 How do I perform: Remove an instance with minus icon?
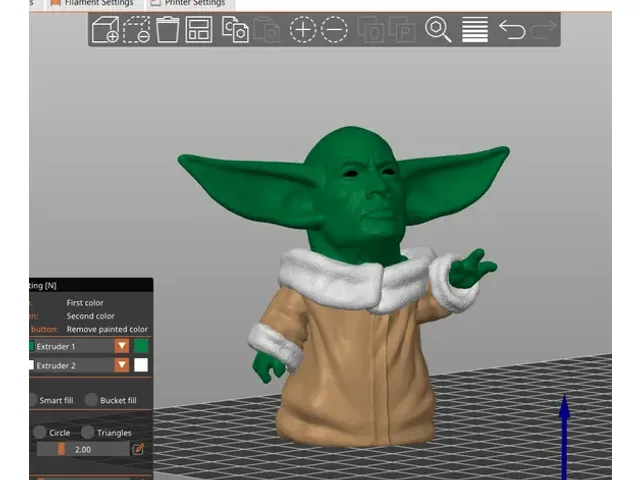(334, 29)
